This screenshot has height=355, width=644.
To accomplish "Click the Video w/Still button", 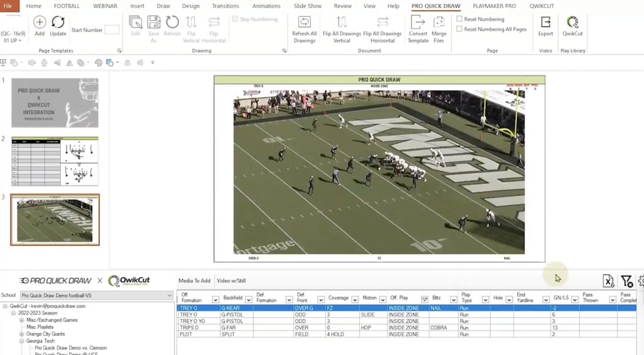I will click(x=231, y=280).
